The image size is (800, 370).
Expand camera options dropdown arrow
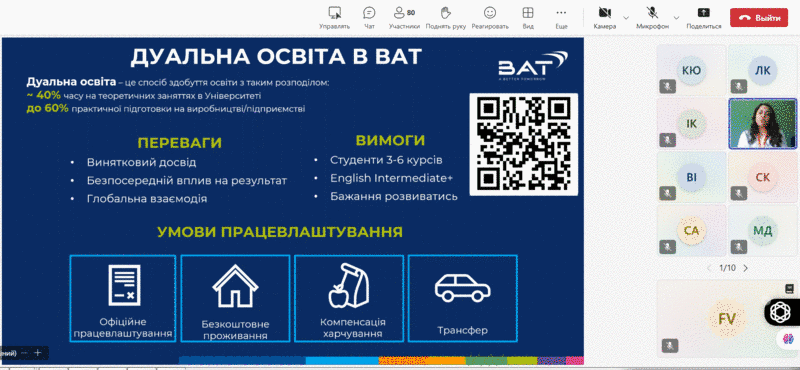pos(626,17)
